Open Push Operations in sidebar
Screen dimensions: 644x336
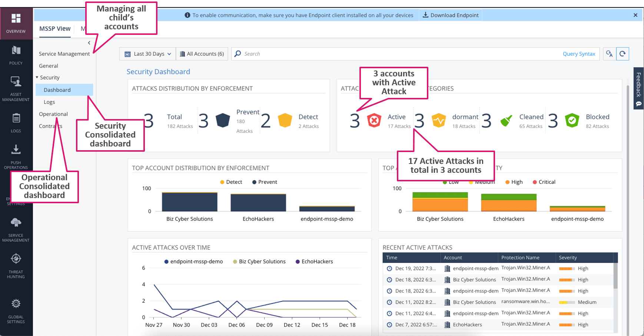(16, 157)
